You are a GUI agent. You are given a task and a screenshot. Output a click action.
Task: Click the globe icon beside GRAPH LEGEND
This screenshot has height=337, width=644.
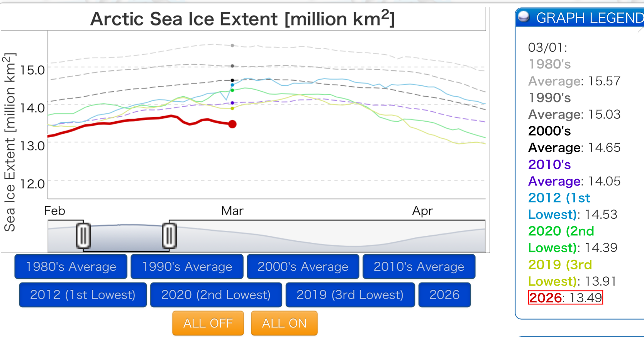pos(524,17)
